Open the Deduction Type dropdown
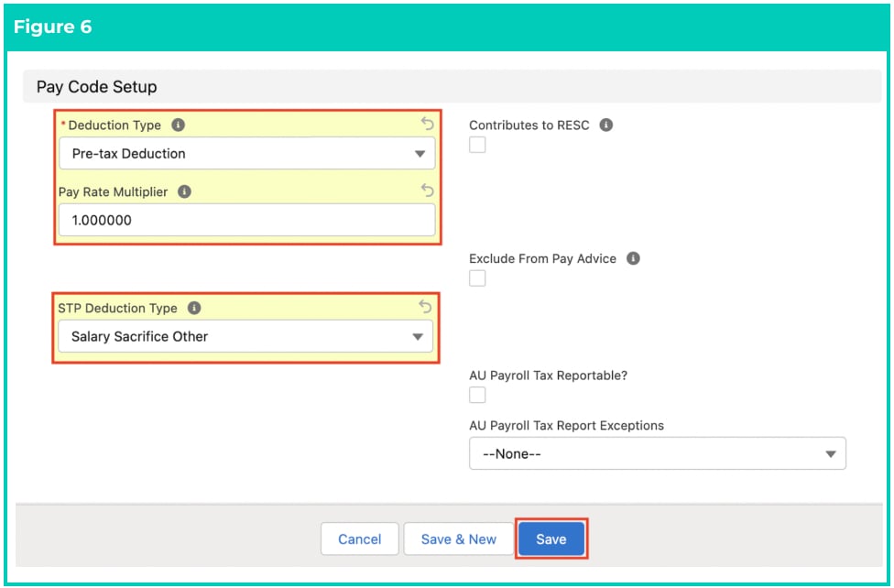Screen dimensions: 894x588 (x=247, y=154)
